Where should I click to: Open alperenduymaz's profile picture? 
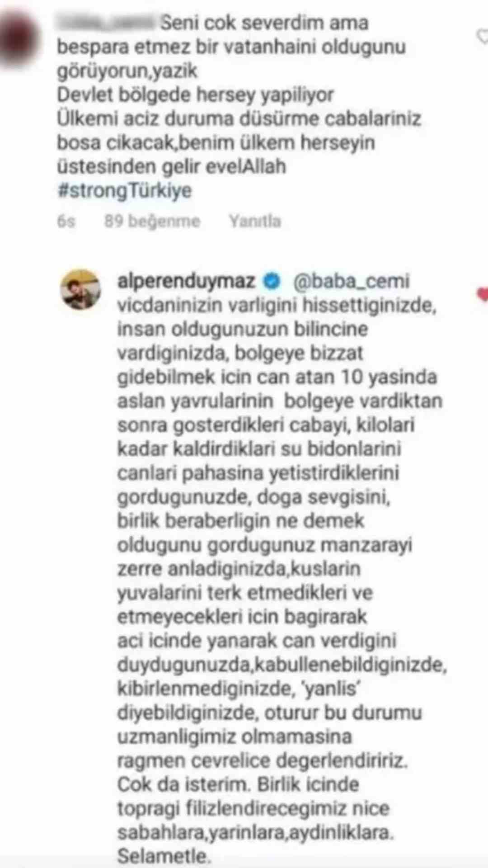80,289
